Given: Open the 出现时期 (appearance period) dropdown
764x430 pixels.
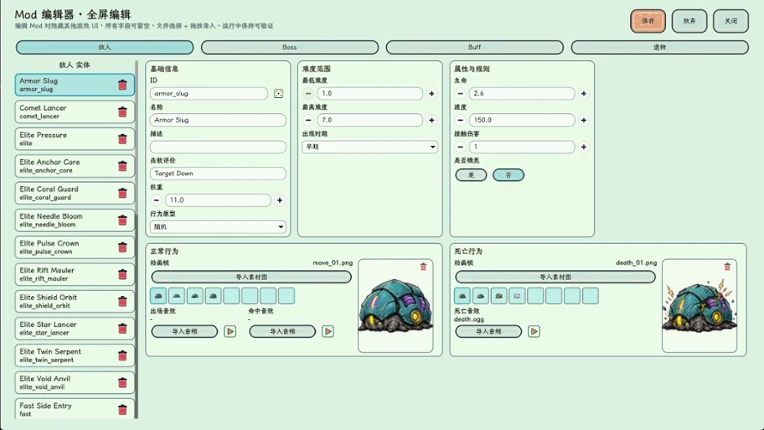Looking at the screenshot, I should click(x=370, y=147).
